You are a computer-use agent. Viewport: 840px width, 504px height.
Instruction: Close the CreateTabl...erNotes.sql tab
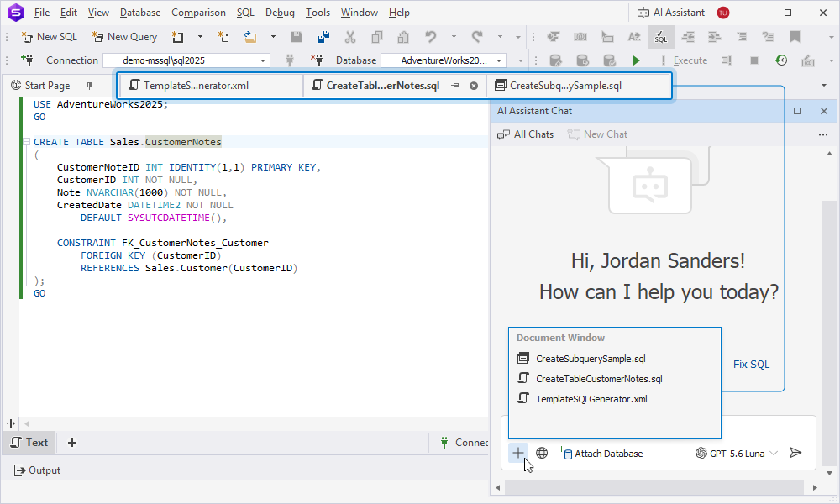[x=474, y=86]
